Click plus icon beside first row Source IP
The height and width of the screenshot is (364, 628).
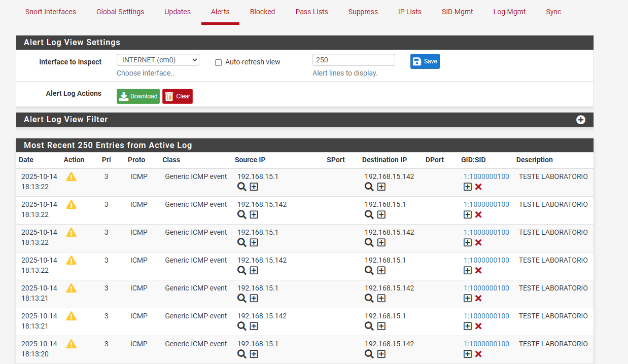point(254,187)
